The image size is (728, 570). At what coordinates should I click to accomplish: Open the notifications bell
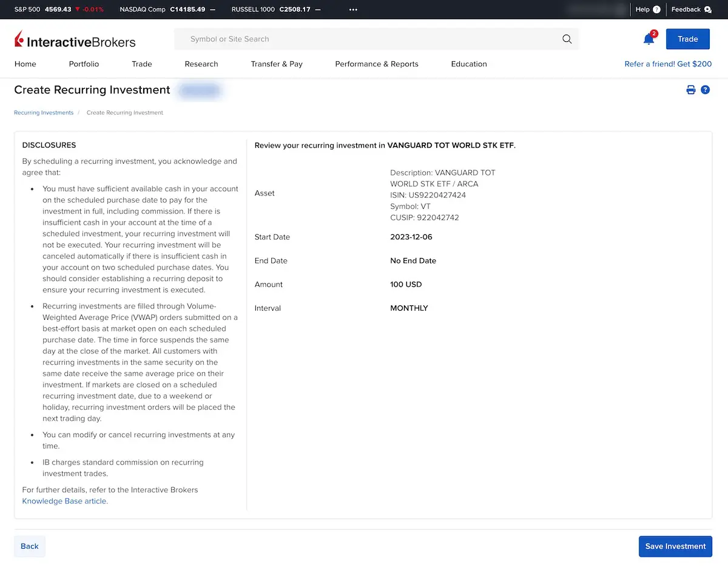click(x=649, y=39)
